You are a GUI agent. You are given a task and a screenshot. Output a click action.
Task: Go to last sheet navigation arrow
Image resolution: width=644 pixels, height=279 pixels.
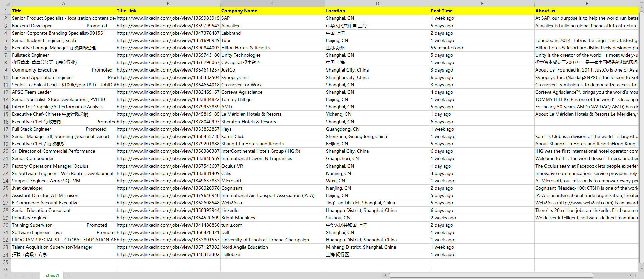click(x=33, y=275)
